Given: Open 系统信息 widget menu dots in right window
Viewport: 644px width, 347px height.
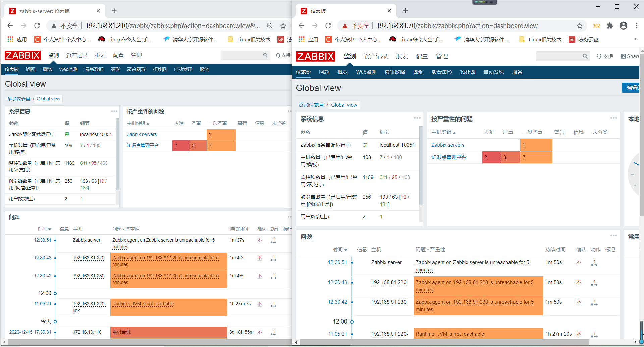Looking at the screenshot, I should click(417, 118).
